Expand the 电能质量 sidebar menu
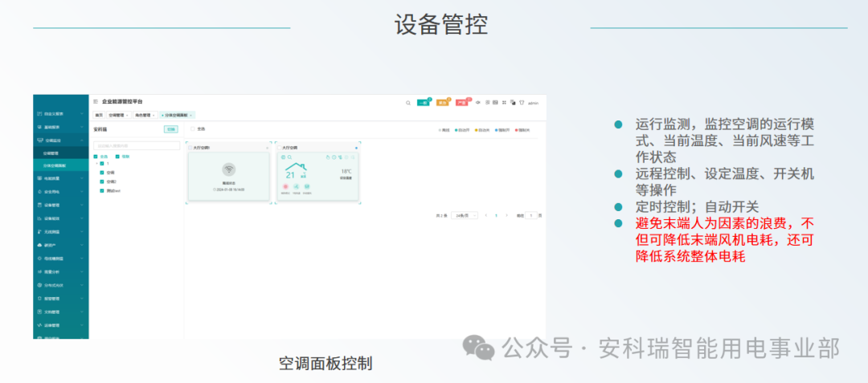This screenshot has width=868, height=383. (x=61, y=178)
